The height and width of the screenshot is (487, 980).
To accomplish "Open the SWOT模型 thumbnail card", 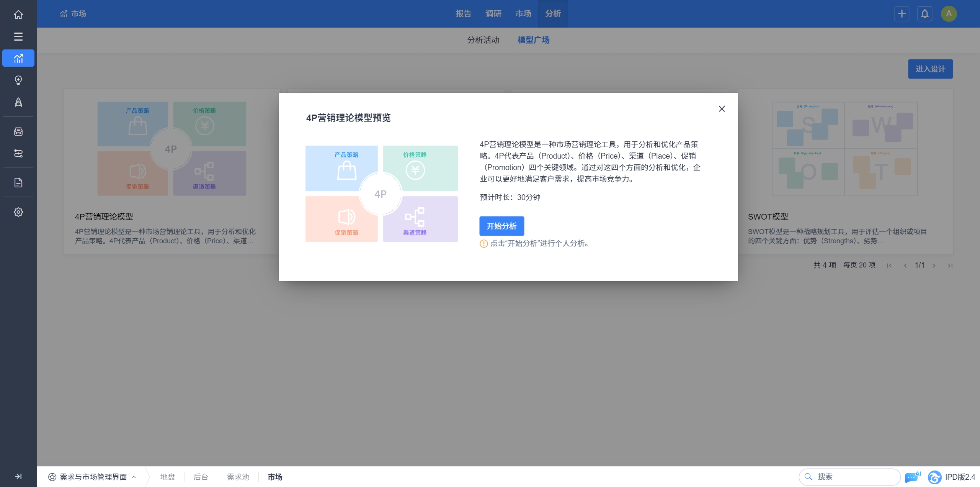I will 844,149.
